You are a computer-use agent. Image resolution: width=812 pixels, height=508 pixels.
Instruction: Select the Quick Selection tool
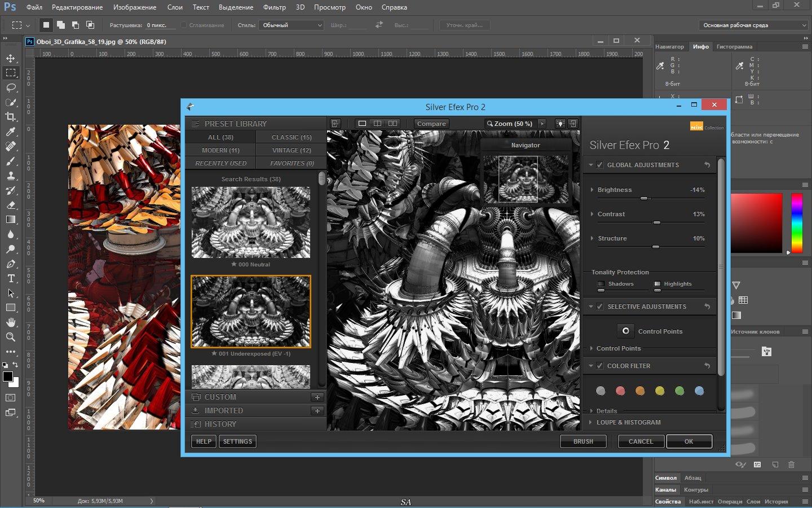(11, 102)
